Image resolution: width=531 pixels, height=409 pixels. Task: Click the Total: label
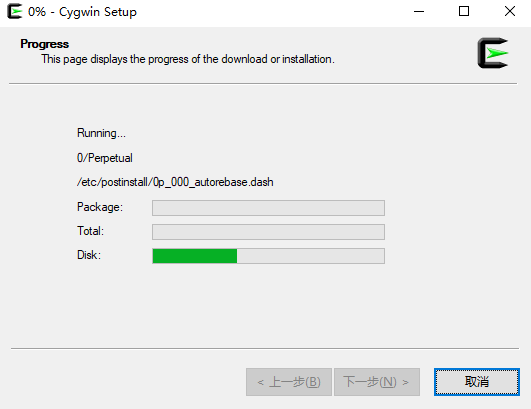coord(90,231)
